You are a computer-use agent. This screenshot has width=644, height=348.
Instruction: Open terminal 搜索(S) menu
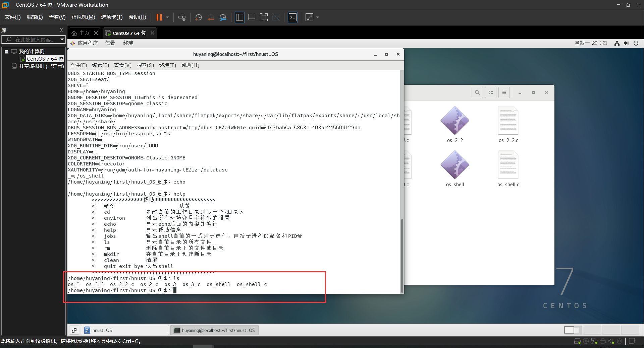[x=145, y=65]
